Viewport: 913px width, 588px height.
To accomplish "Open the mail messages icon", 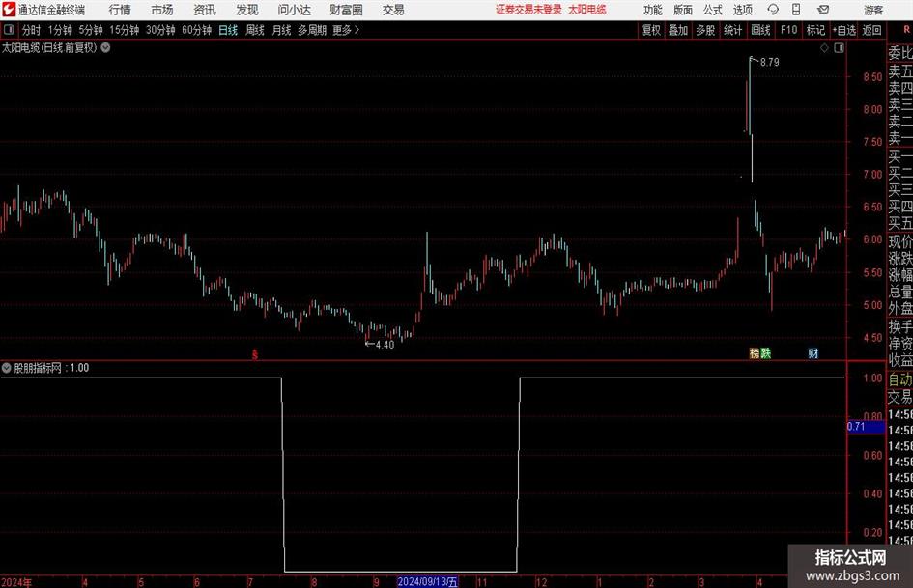I will pos(823,10).
